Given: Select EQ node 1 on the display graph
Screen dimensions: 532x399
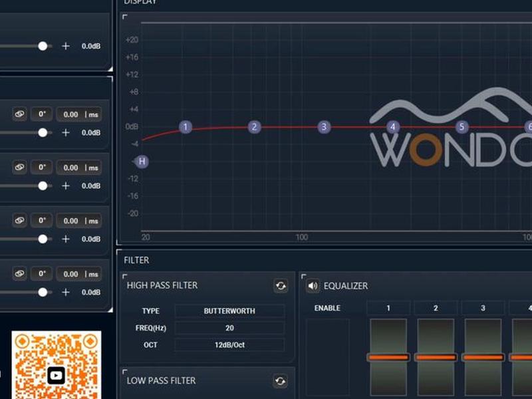Looking at the screenshot, I should click(x=186, y=127).
